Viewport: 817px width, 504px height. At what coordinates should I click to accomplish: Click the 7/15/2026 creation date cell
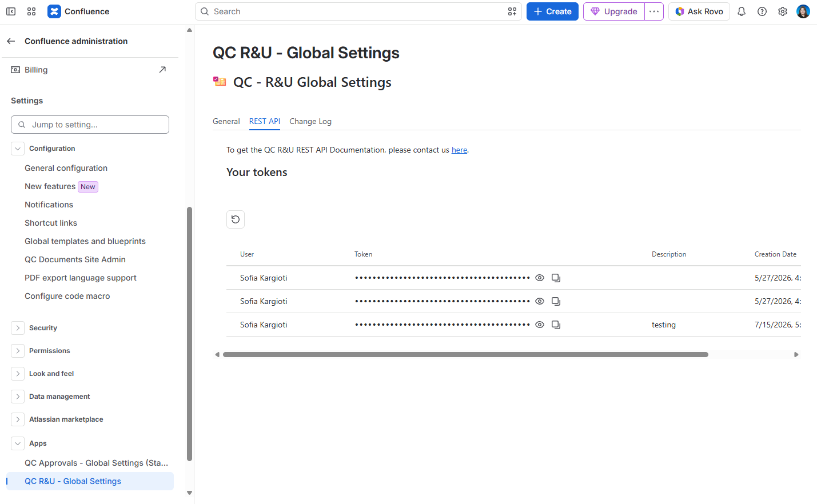pyautogui.click(x=778, y=325)
